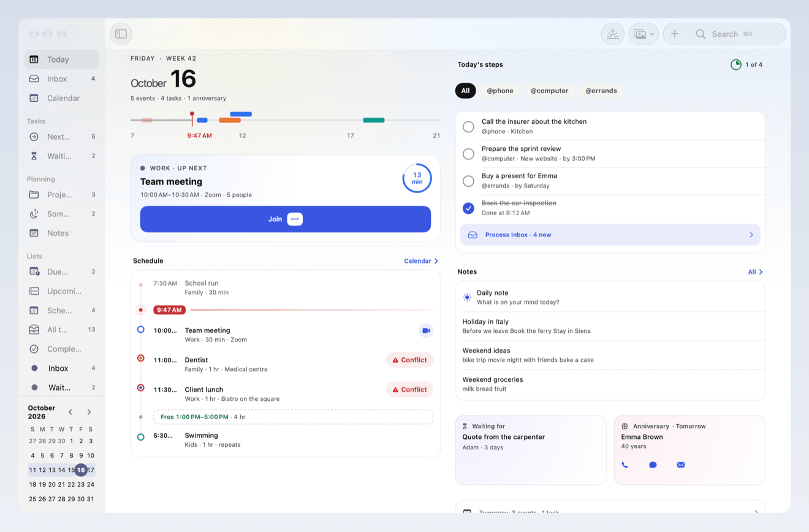The width and height of the screenshot is (809, 532).
Task: Open the Someday moon item
Action: coord(61,214)
